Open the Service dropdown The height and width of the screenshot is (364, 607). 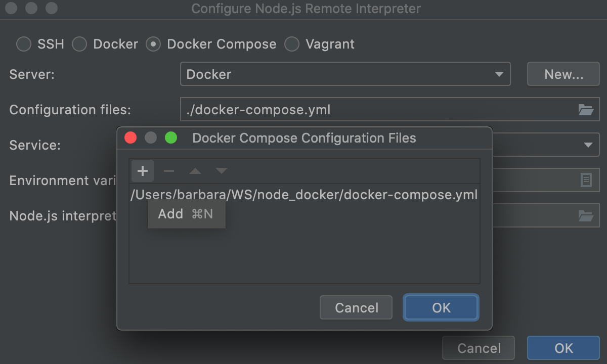(x=588, y=145)
